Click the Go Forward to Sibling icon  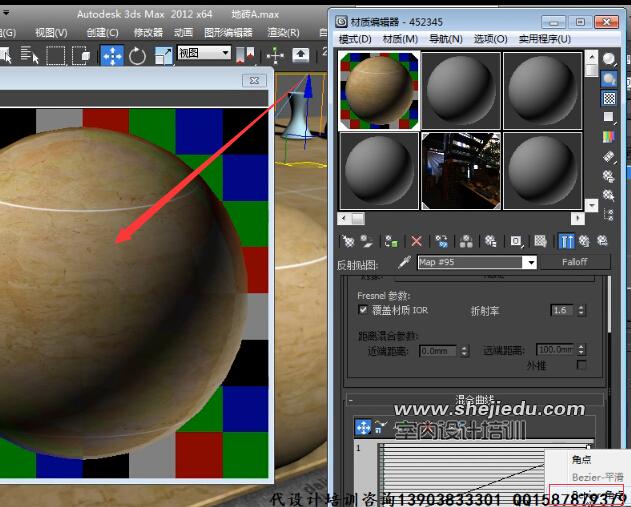(602, 241)
